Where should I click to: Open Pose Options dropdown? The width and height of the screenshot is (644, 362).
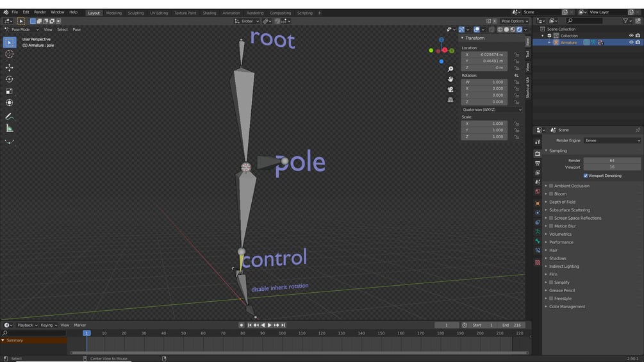click(515, 21)
